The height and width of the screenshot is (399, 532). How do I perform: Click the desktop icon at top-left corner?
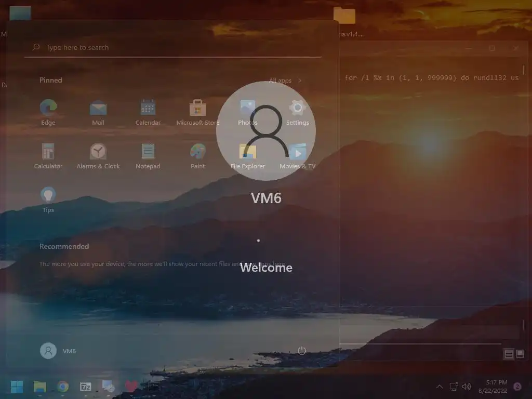(x=20, y=13)
